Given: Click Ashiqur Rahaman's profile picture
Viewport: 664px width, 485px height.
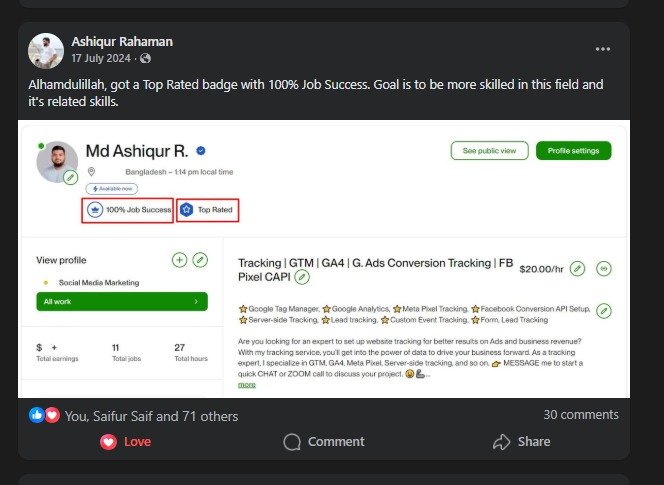Looking at the screenshot, I should 46,50.
